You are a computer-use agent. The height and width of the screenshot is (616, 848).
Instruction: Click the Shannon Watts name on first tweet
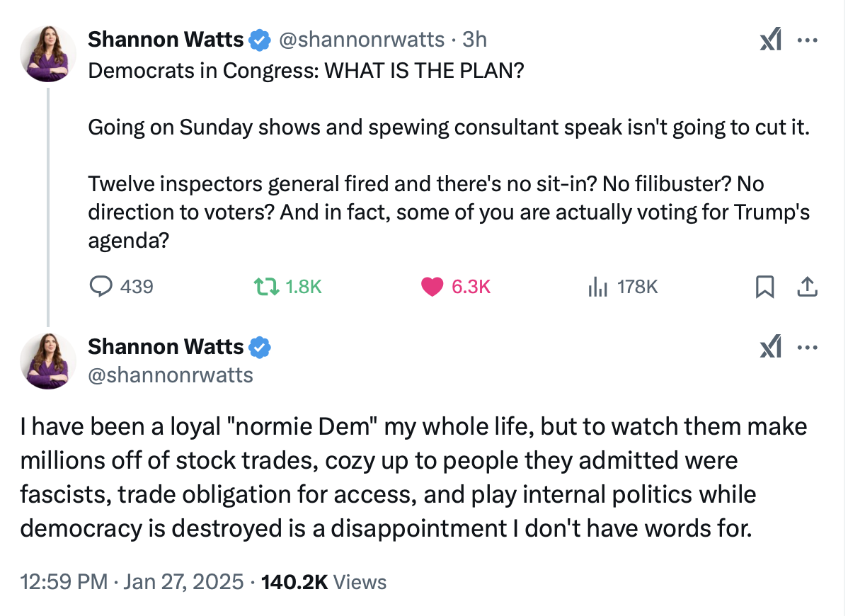(166, 40)
